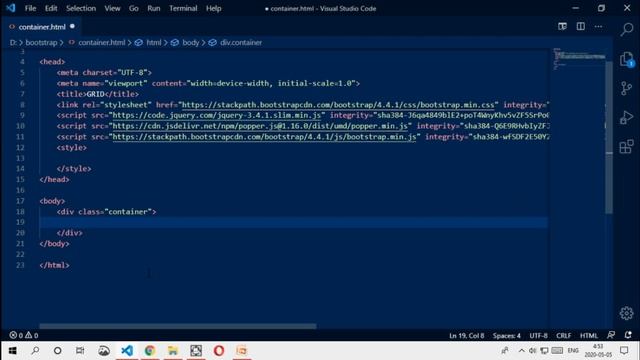The height and width of the screenshot is (360, 640).
Task: Click the vertical scrollbar of the editor
Action: click(x=609, y=137)
